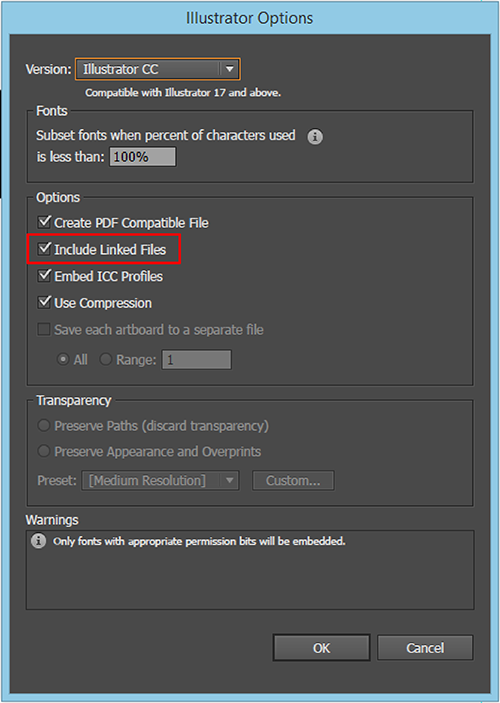Uncheck Create PDF Compatible File
The image size is (500, 703).
point(44,222)
